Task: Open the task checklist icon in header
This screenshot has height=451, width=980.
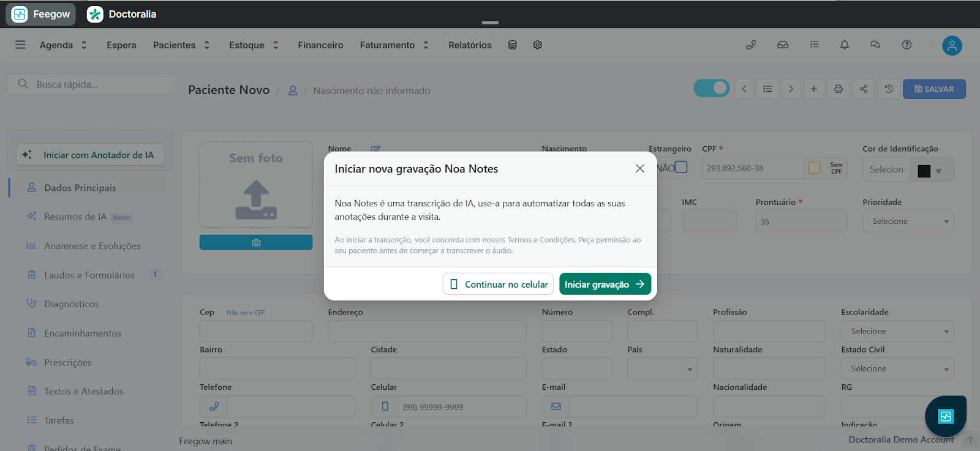Action: pos(814,45)
